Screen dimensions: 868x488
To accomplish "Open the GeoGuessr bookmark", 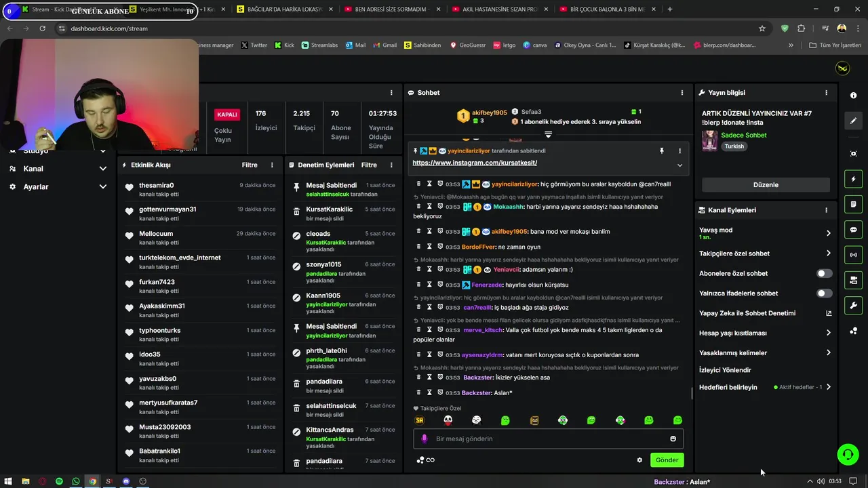I will 467,45.
